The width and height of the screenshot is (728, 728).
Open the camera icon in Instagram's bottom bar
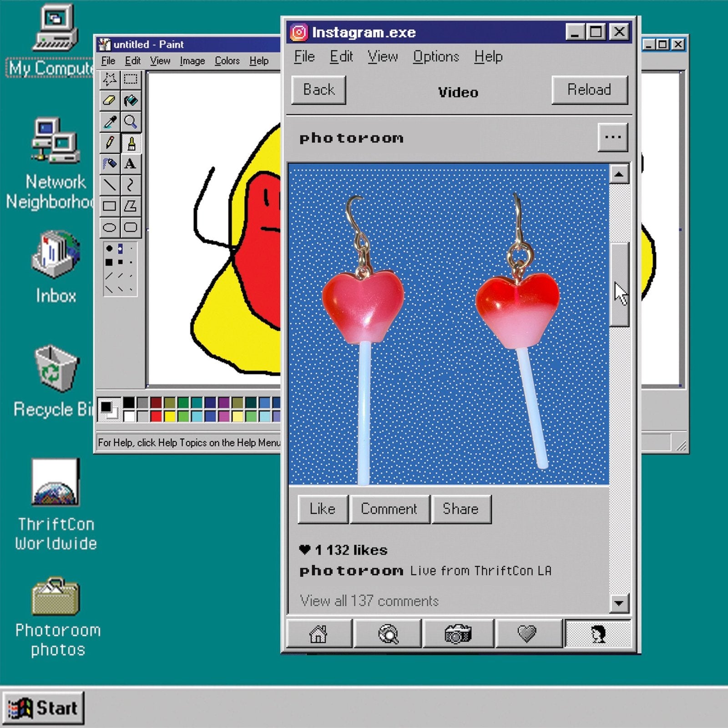point(458,633)
